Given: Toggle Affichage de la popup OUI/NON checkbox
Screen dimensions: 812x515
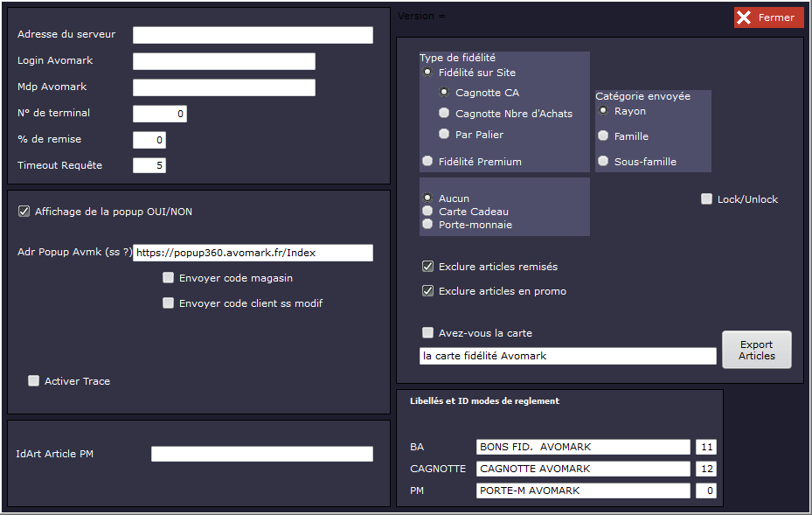Looking at the screenshot, I should click(24, 212).
